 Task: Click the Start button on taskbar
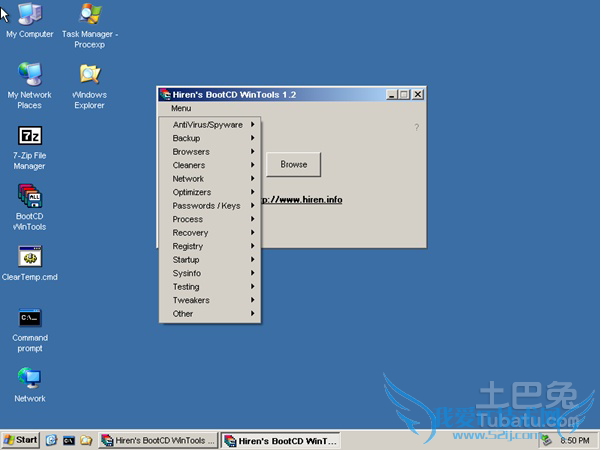(21, 440)
